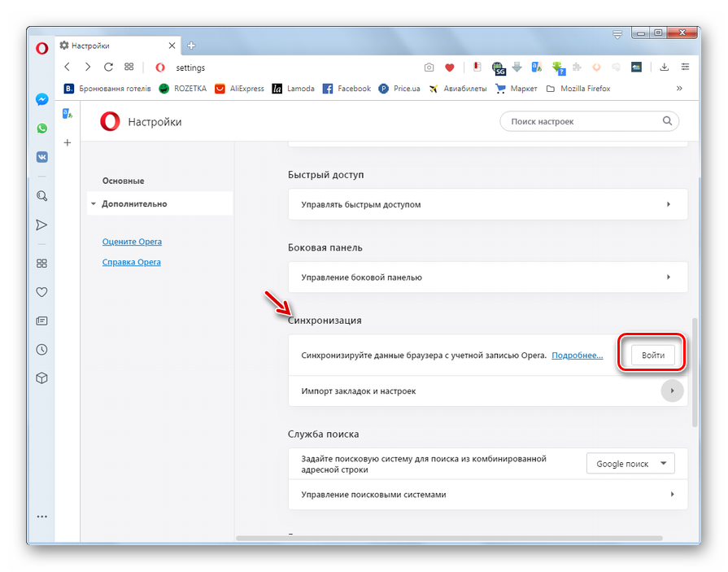Add an item with inner panel plus

[x=68, y=142]
